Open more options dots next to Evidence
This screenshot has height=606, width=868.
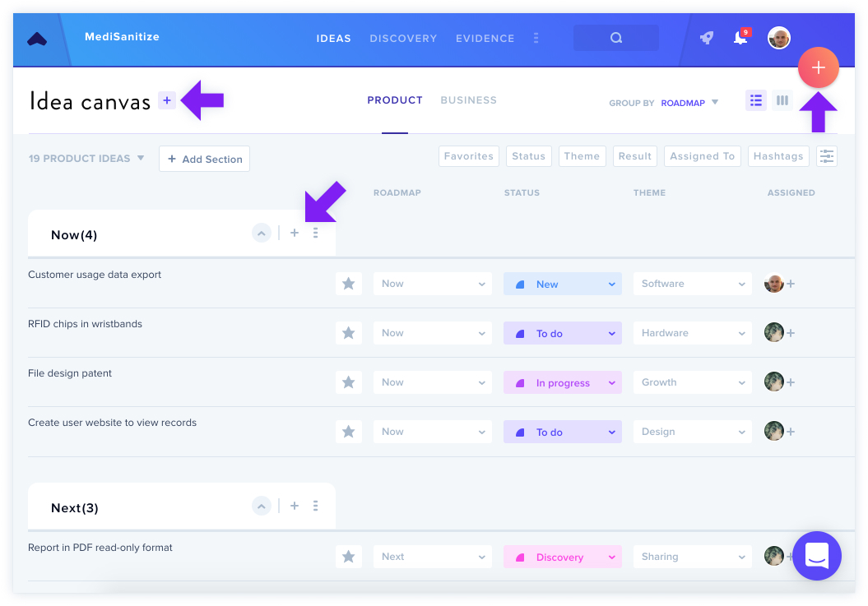coord(536,38)
